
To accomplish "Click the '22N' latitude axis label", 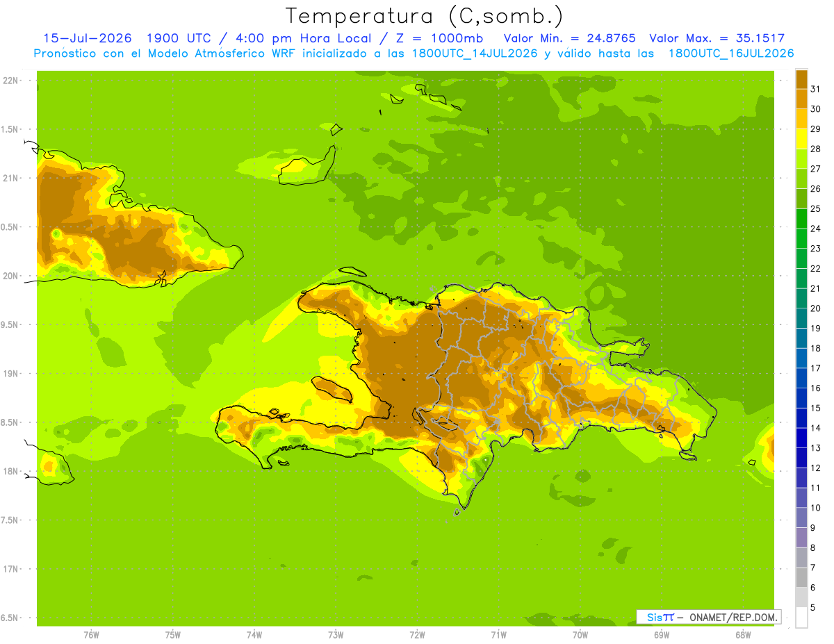I will [x=10, y=81].
